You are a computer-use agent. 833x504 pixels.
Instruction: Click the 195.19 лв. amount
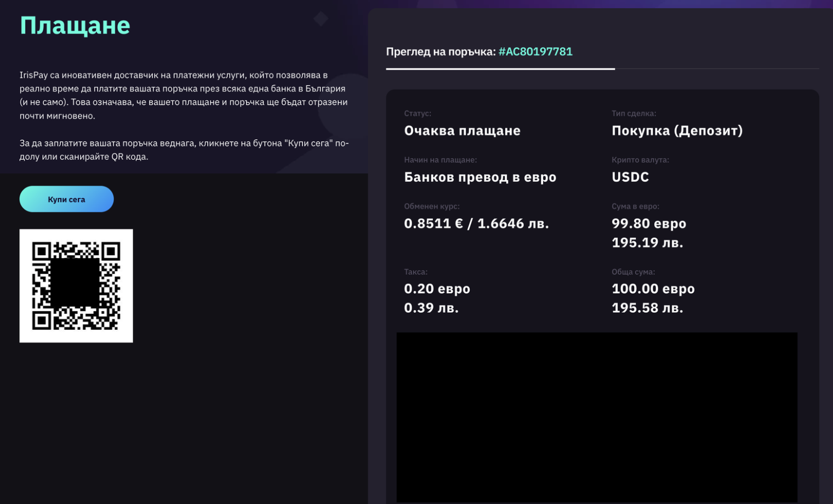click(647, 243)
